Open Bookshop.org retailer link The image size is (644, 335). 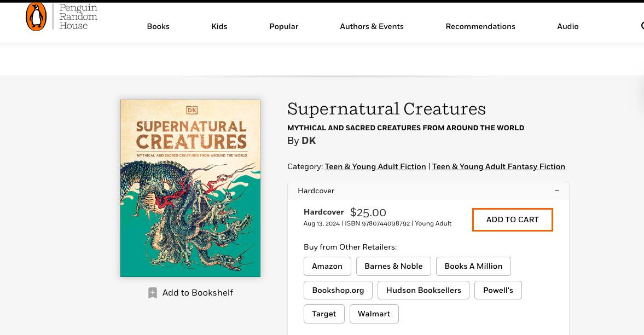coord(338,291)
